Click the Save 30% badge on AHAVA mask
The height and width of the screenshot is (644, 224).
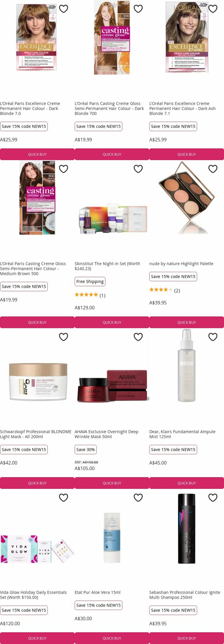85,450
